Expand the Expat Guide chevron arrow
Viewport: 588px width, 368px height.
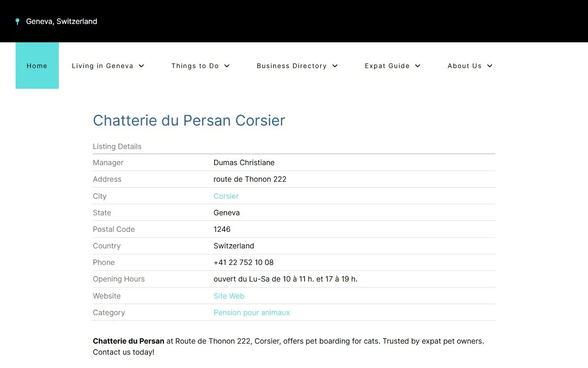coord(418,66)
